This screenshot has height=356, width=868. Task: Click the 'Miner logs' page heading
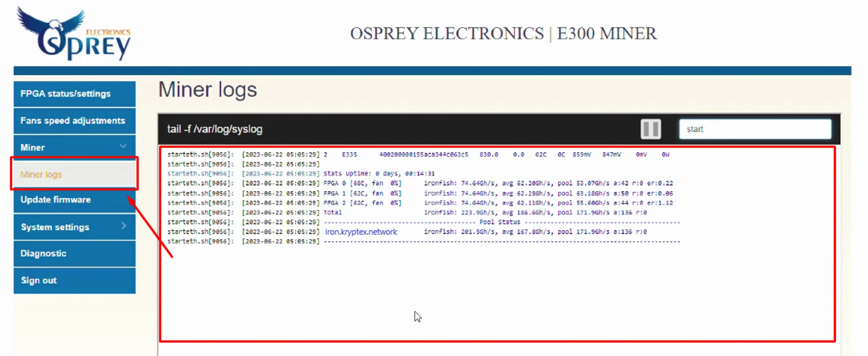point(207,90)
